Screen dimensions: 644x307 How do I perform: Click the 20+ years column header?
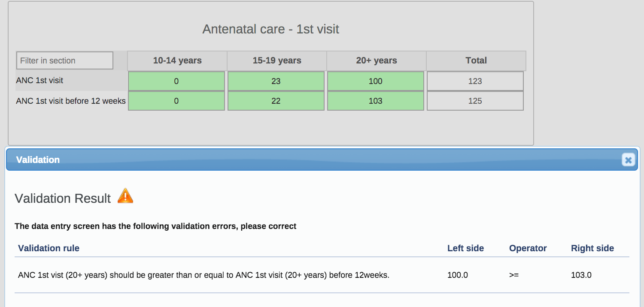pos(377,60)
